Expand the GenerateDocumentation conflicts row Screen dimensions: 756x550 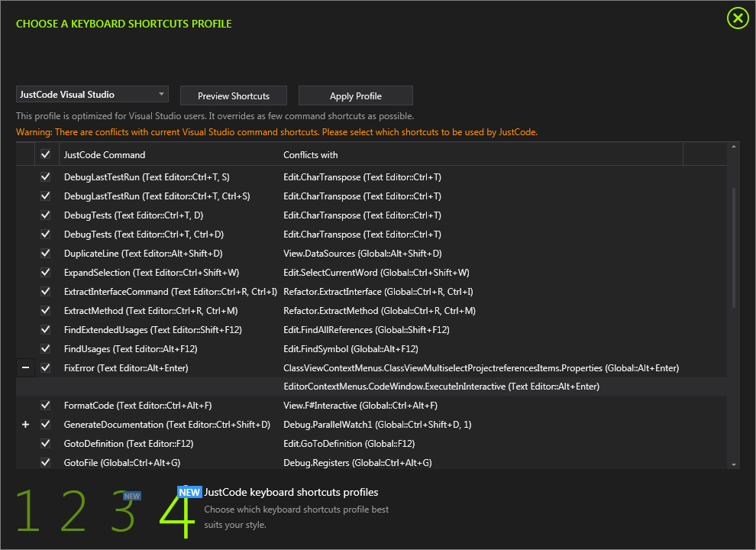(25, 425)
